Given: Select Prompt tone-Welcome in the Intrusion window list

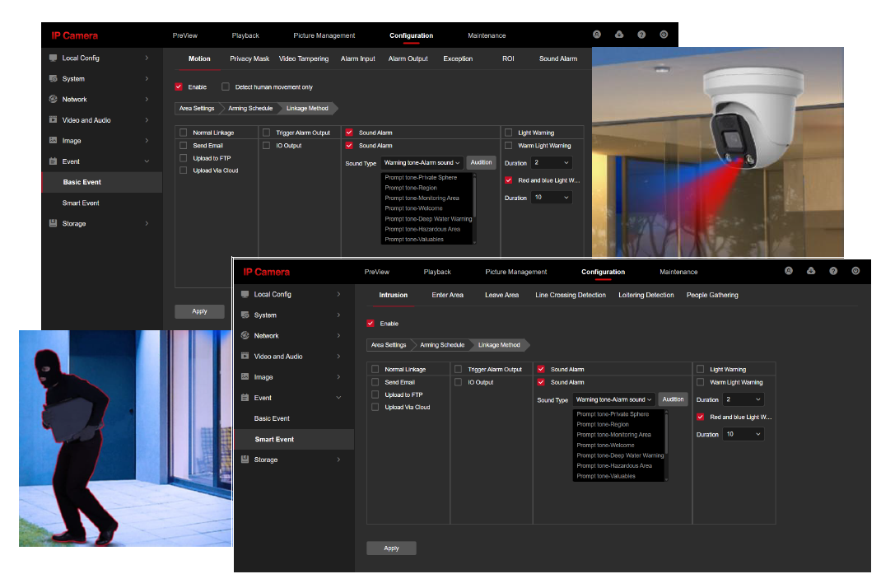Looking at the screenshot, I should 605,445.
